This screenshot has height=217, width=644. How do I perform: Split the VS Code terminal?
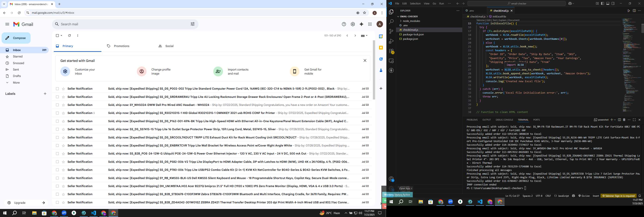(619, 120)
